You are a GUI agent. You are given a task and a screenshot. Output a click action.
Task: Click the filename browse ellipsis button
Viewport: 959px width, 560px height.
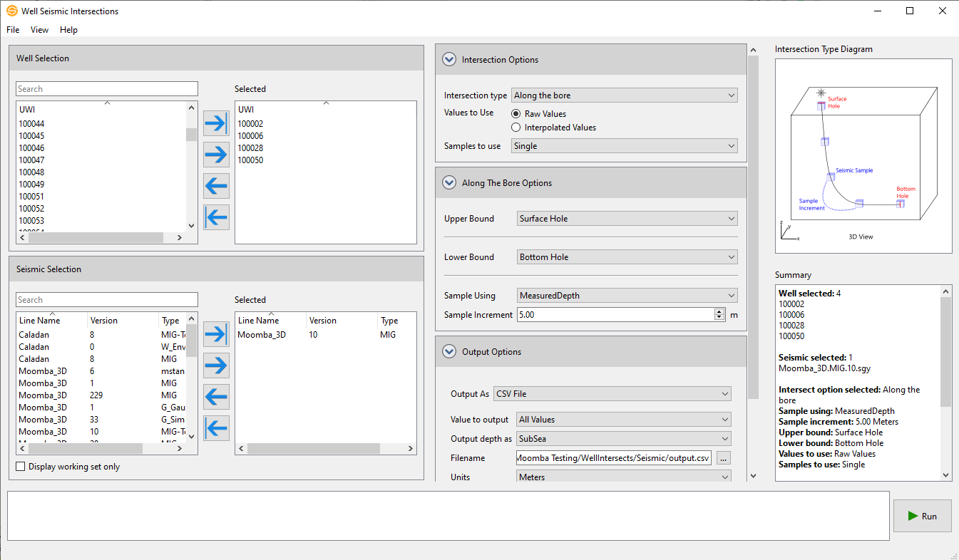coord(723,458)
